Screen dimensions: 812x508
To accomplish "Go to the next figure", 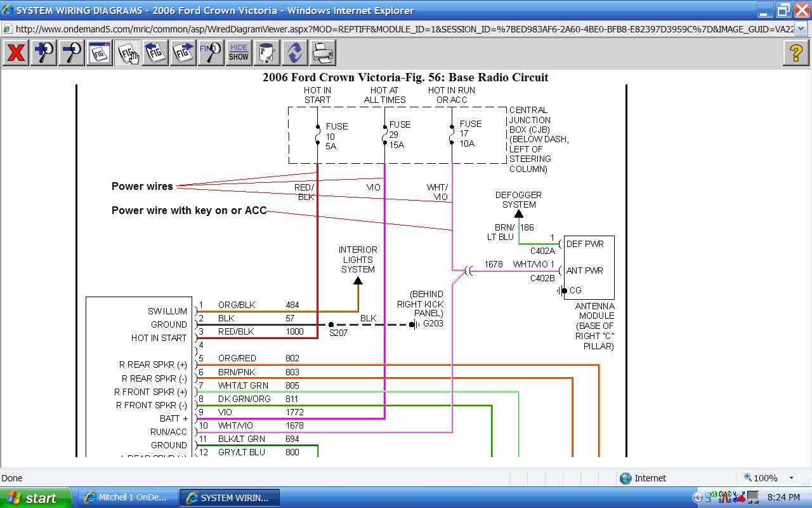I will (x=183, y=53).
